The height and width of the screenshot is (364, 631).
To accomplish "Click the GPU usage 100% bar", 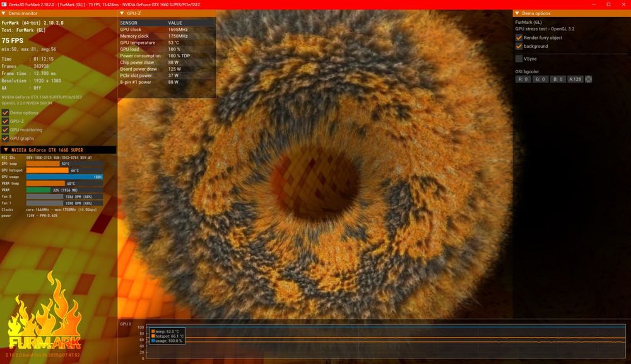I will coord(64,177).
